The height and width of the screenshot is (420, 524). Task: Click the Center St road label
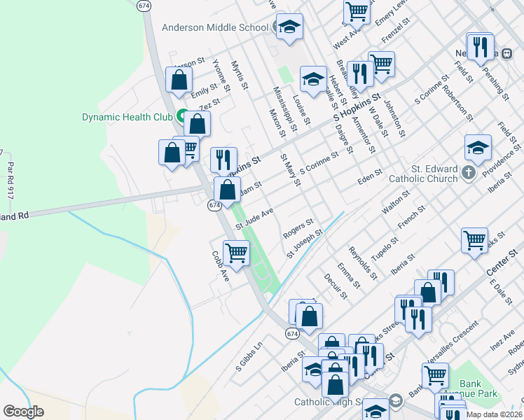(x=502, y=262)
